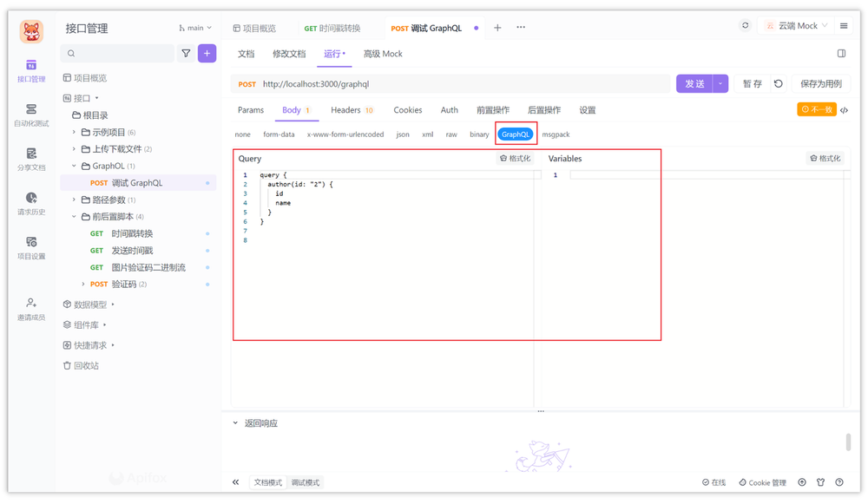The height and width of the screenshot is (504, 868).
Task: Open 分享文档 in the sidebar
Action: (31, 160)
